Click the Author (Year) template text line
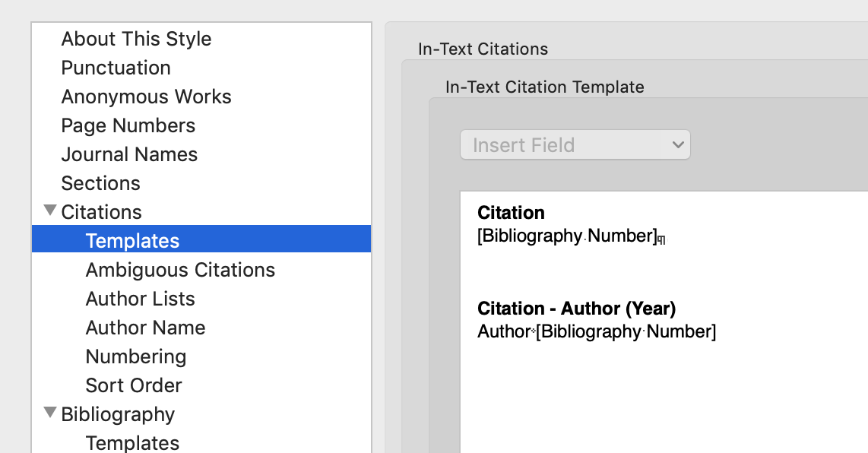Screen dimensions: 868x453 click(x=597, y=332)
